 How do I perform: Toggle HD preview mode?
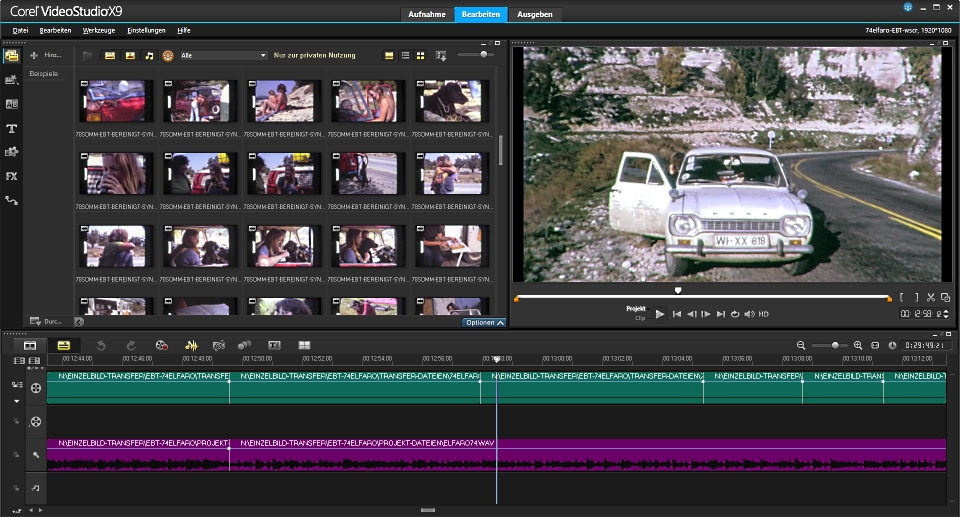763,314
